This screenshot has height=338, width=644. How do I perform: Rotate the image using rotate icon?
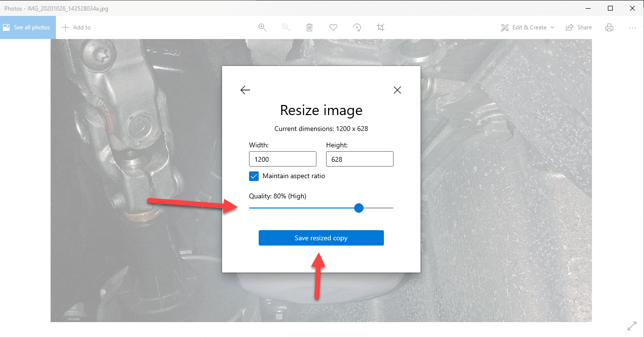click(x=357, y=27)
